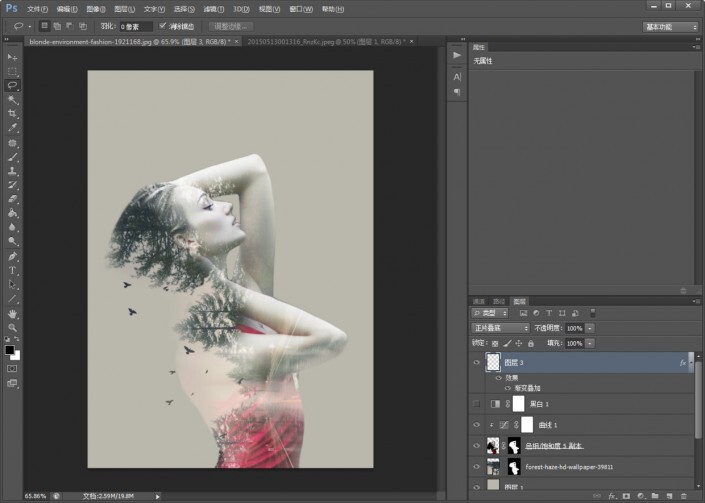Switch to the 20150513001316 document tab
The height and width of the screenshot is (503, 705).
coord(288,42)
